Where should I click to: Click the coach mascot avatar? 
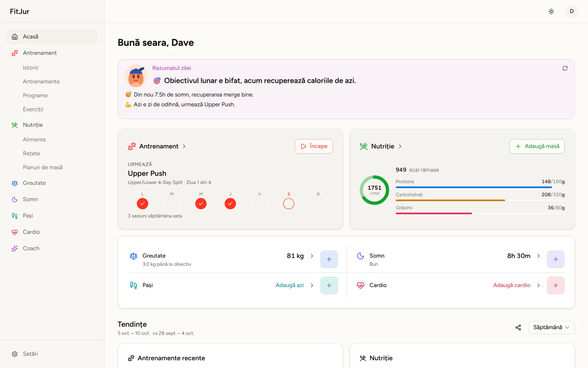[136, 76]
